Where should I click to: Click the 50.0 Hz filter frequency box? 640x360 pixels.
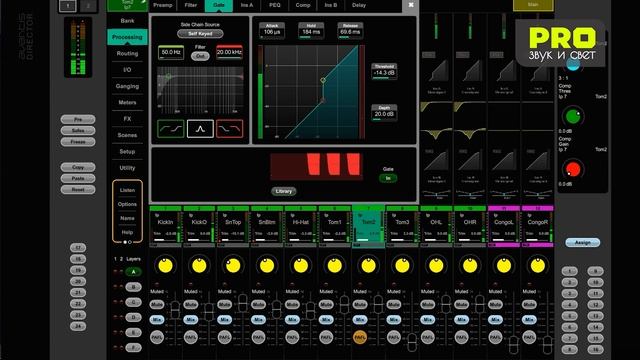pos(171,52)
